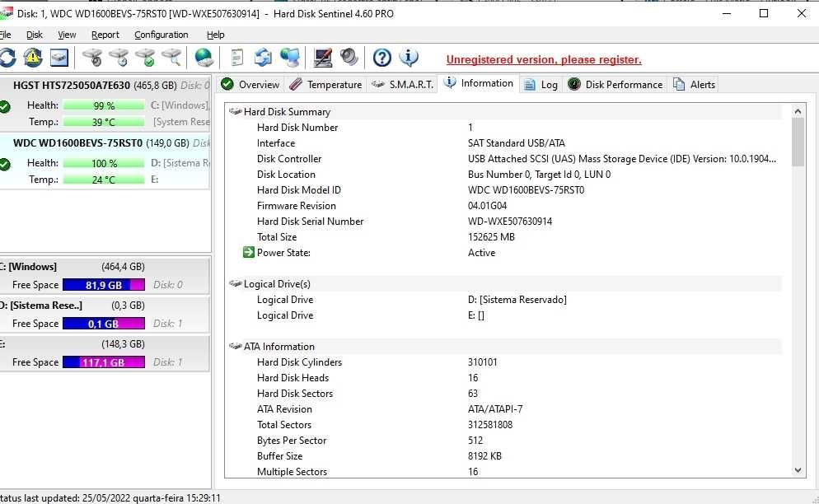Collapse the ATA Information section header
This screenshot has width=819, height=504.
(504, 347)
